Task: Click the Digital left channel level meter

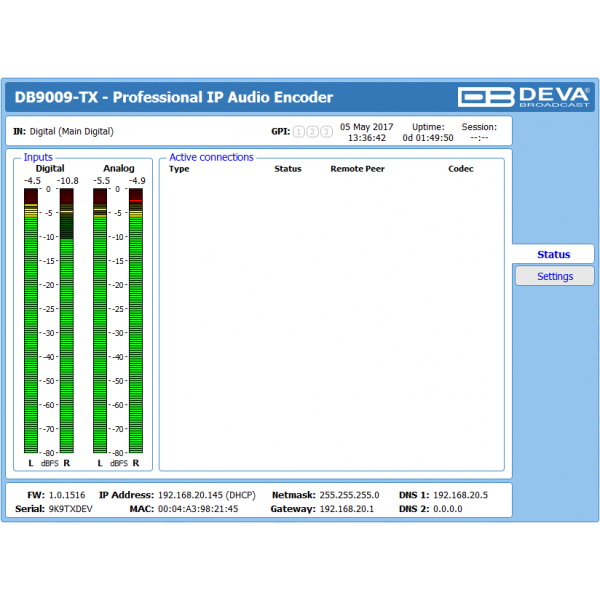Action: (31, 320)
